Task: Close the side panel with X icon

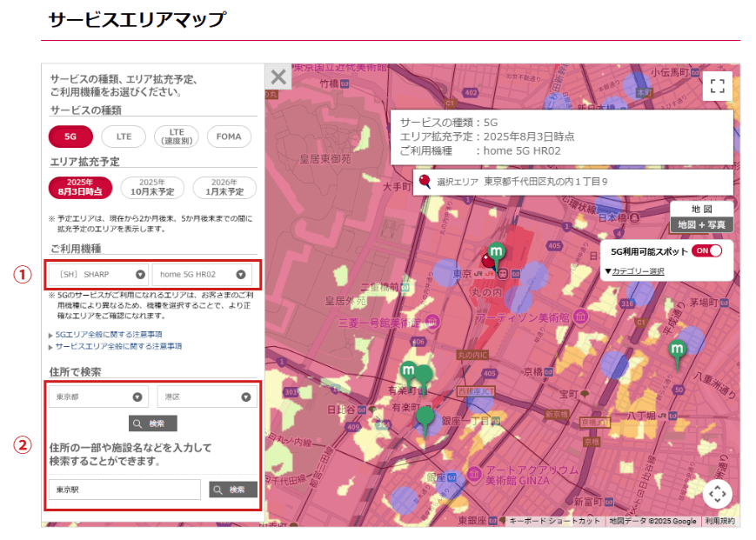Action: pos(278,77)
